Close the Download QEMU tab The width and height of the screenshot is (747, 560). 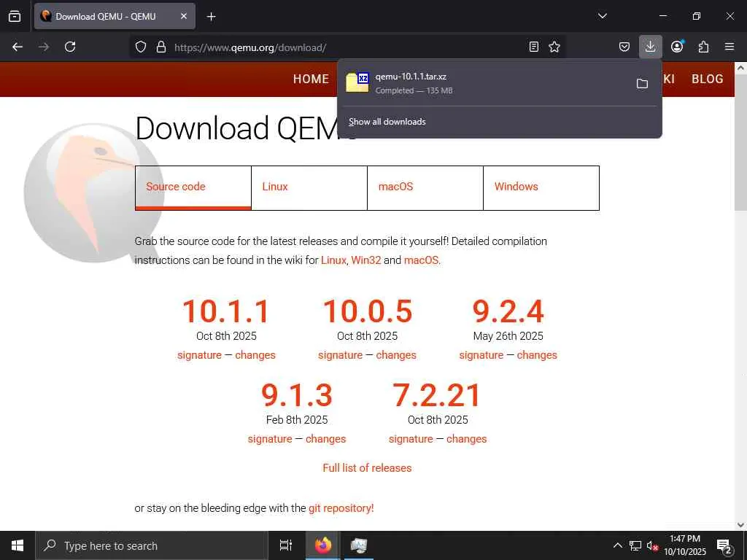pos(183,16)
